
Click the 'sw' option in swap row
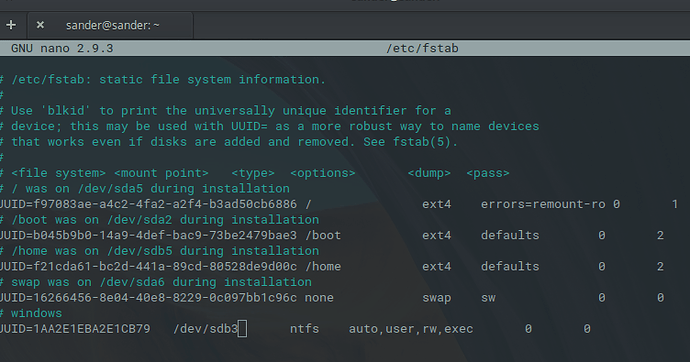[x=488, y=298]
